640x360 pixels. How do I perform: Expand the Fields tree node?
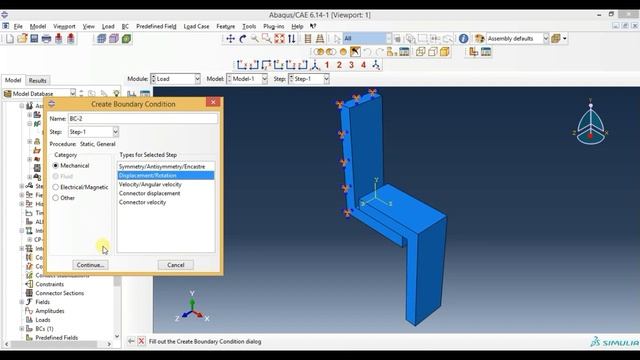coord(22,302)
